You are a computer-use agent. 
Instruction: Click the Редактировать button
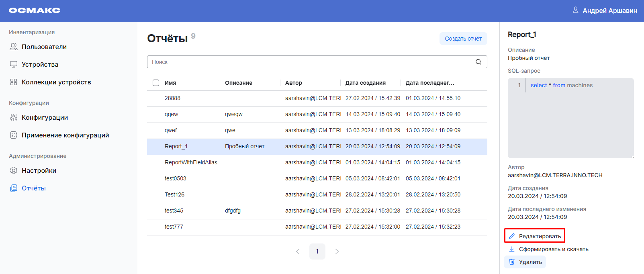coord(535,236)
